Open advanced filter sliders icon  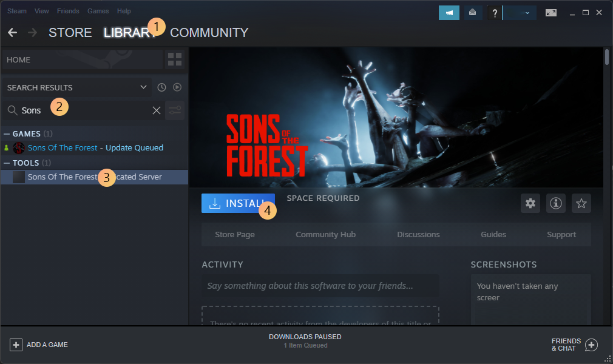(x=175, y=110)
